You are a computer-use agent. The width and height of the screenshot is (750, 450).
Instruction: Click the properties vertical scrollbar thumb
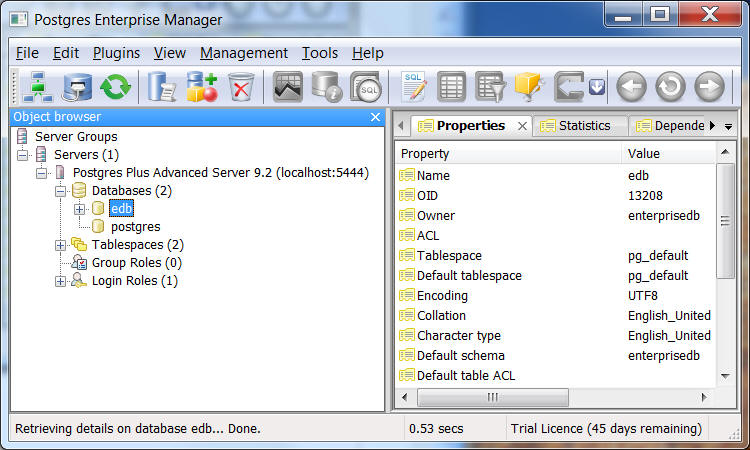point(725,220)
